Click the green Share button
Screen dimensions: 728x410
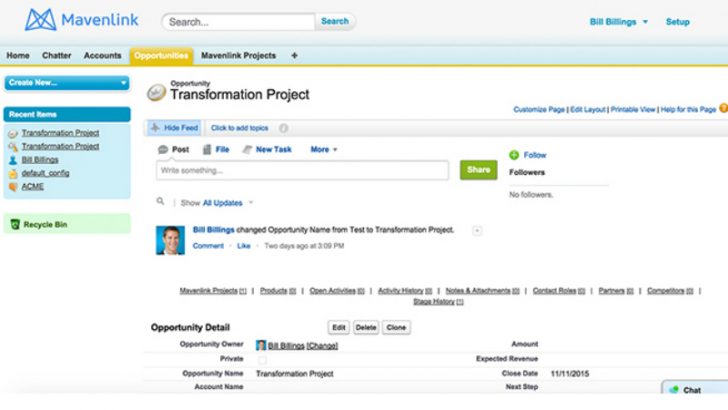tap(479, 170)
